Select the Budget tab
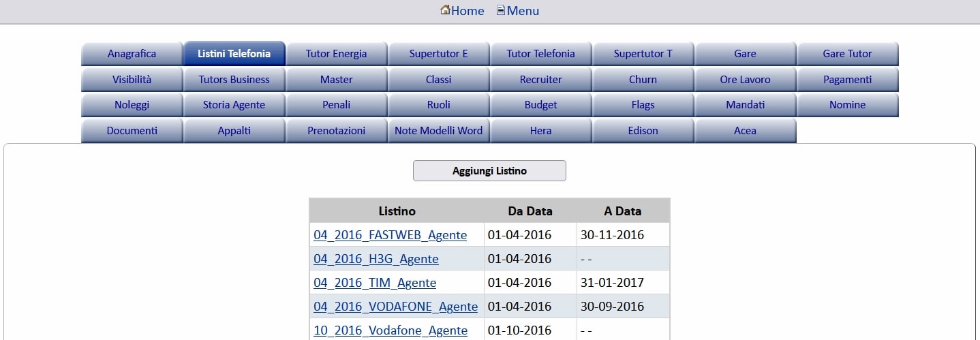The width and height of the screenshot is (980, 340). (x=540, y=105)
